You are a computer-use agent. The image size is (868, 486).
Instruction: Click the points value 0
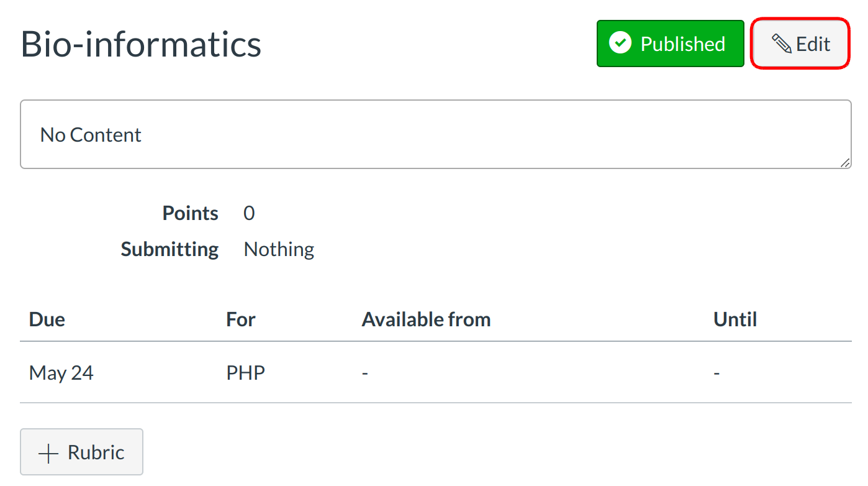pyautogui.click(x=249, y=213)
